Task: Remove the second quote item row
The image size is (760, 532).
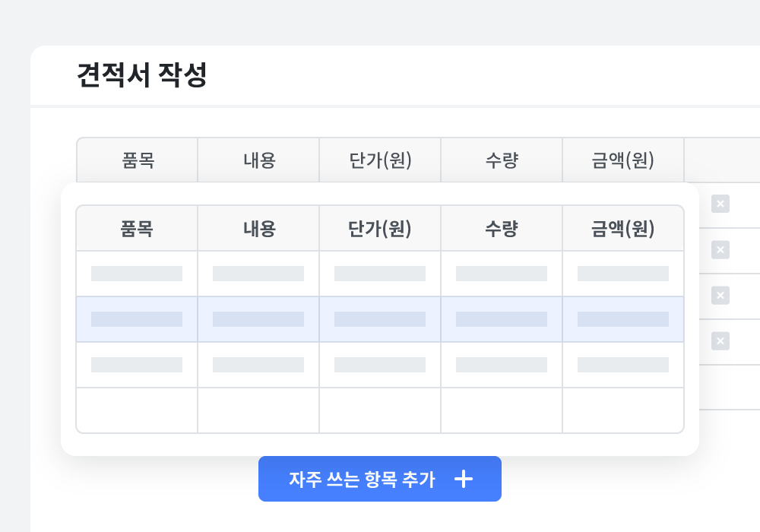Action: [x=720, y=249]
